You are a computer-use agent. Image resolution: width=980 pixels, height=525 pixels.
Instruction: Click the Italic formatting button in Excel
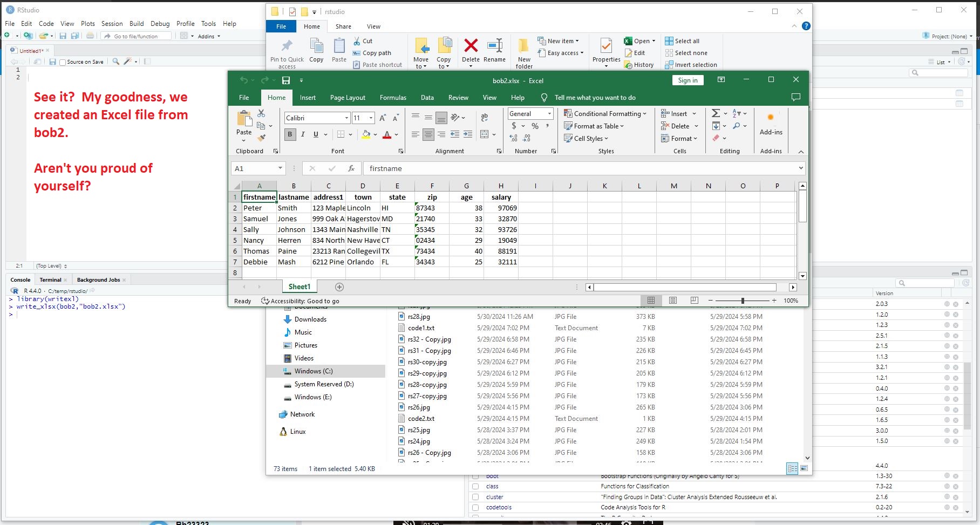click(303, 134)
